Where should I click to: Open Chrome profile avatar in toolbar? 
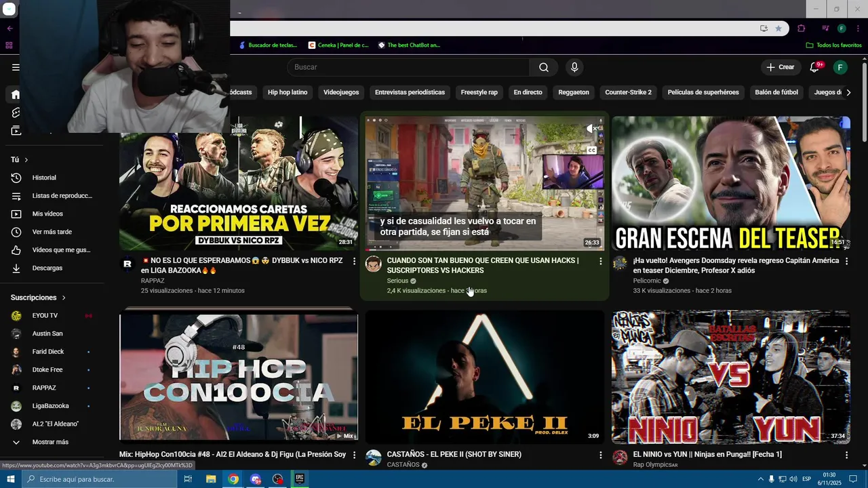click(842, 28)
